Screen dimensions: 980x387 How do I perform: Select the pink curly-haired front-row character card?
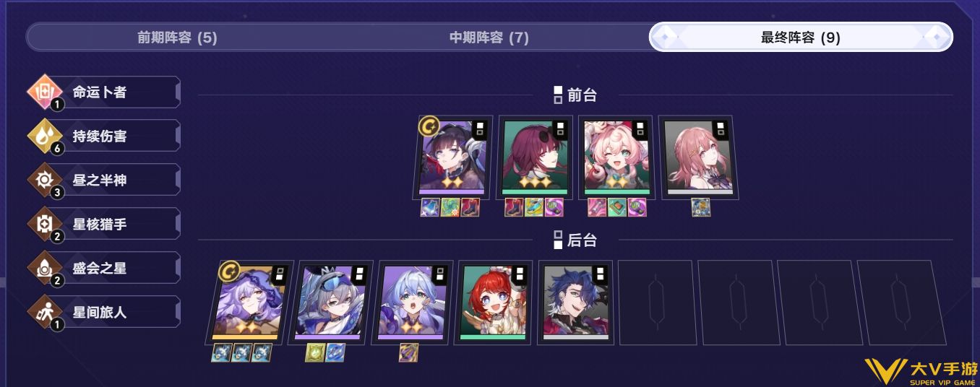pos(616,157)
